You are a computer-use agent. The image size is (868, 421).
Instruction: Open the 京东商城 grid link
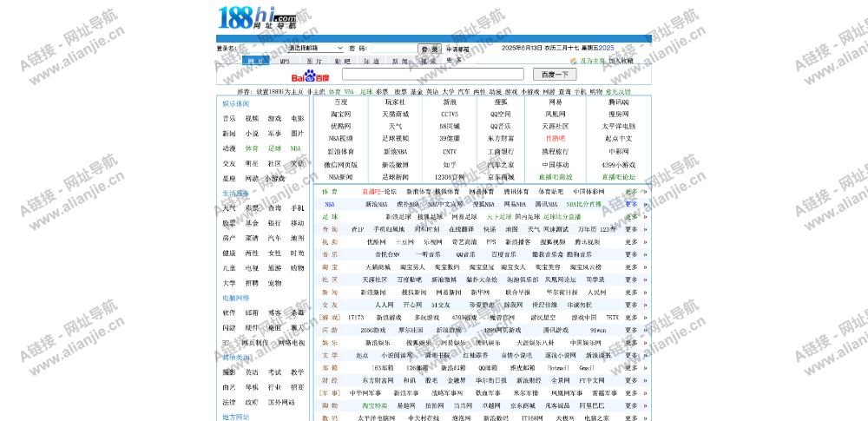(x=501, y=177)
